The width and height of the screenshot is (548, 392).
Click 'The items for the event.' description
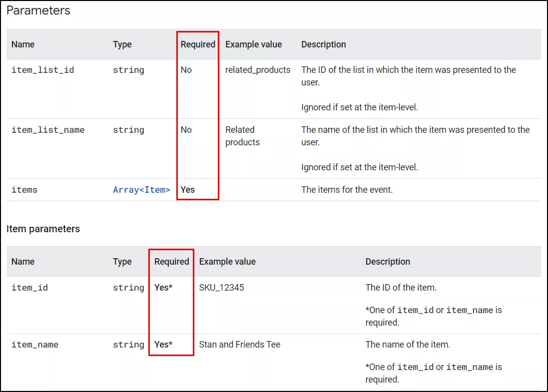pos(347,190)
